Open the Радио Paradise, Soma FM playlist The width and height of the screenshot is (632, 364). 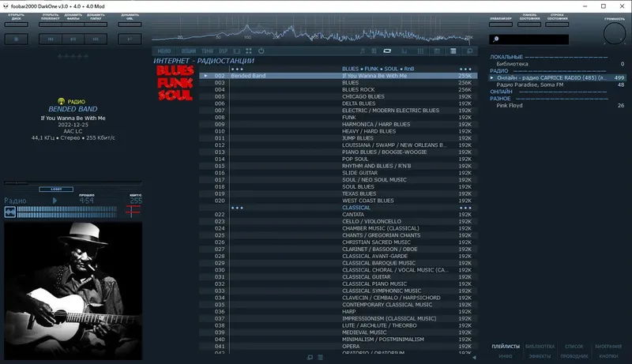click(x=558, y=84)
